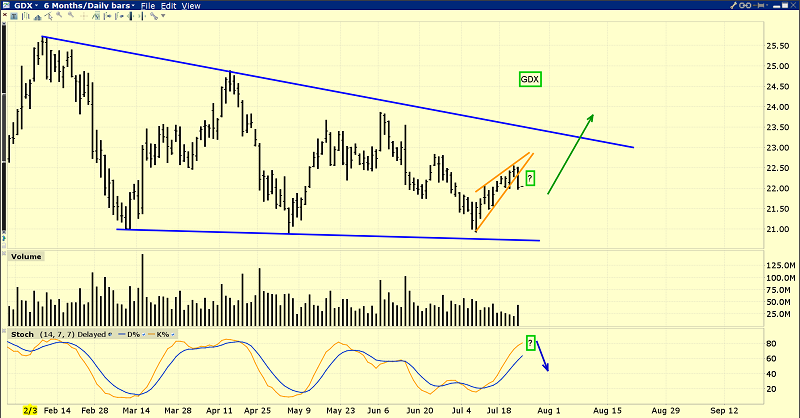Click the mountain area chart icon
Image resolution: width=800 pixels, height=418 pixels.
coord(37,17)
